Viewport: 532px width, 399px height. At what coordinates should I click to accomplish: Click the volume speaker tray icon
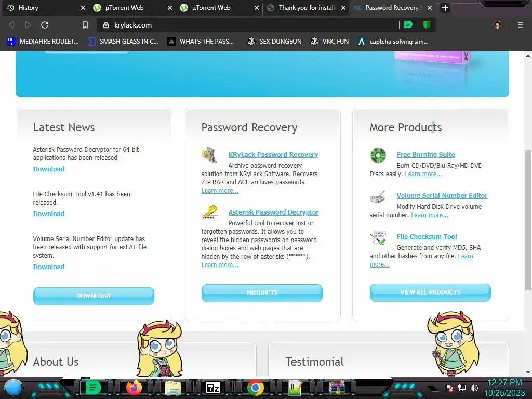[x=474, y=388]
